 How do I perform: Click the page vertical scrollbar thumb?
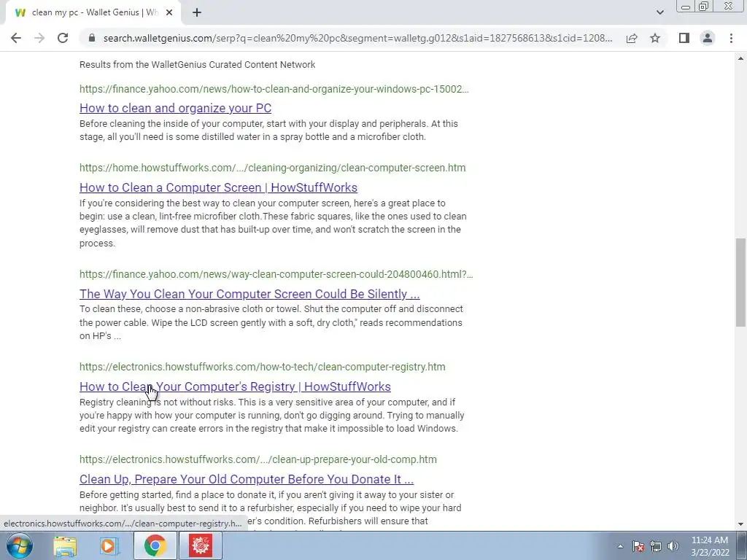[740, 282]
